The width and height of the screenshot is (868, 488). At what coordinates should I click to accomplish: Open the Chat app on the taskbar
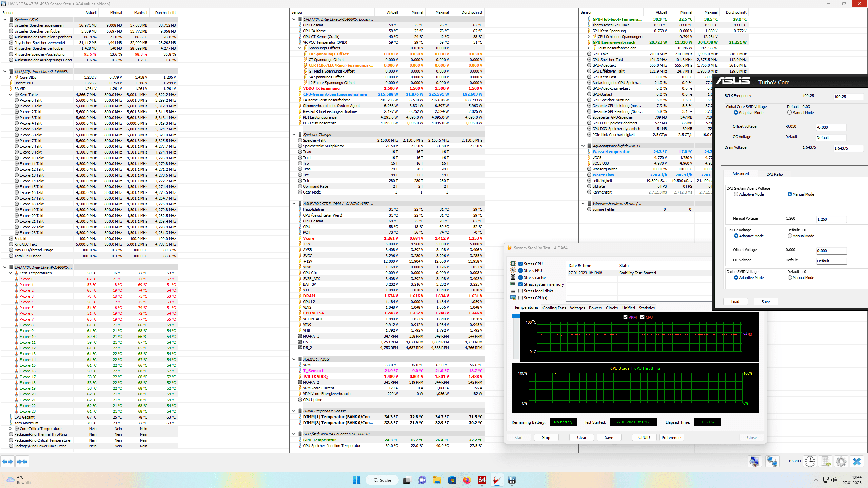pos(422,480)
